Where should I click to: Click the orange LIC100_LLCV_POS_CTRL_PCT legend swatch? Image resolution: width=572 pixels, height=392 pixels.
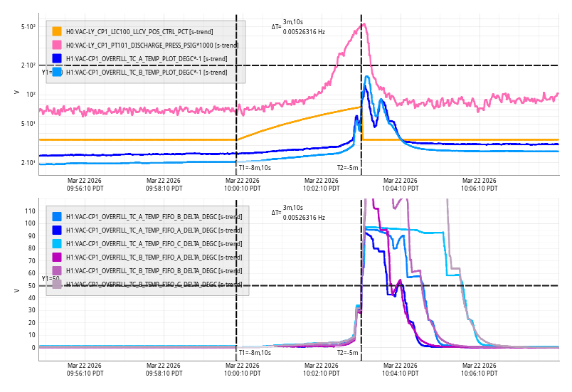57,31
